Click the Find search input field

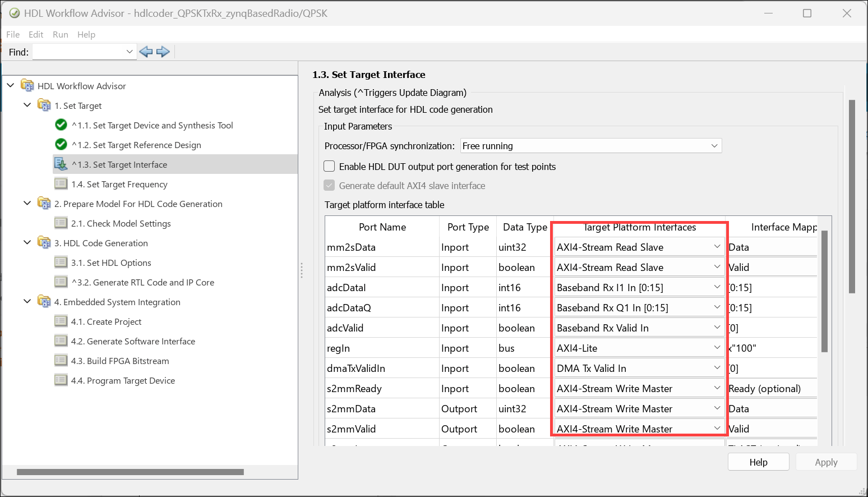point(79,52)
